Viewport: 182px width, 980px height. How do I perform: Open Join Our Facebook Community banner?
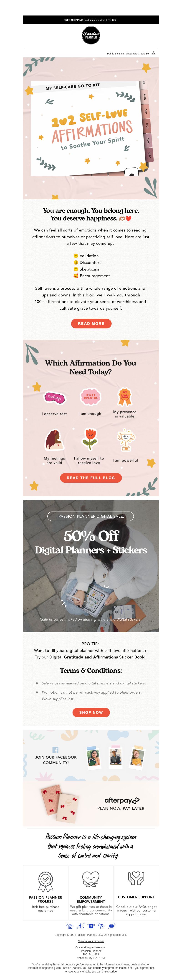pyautogui.click(x=91, y=756)
